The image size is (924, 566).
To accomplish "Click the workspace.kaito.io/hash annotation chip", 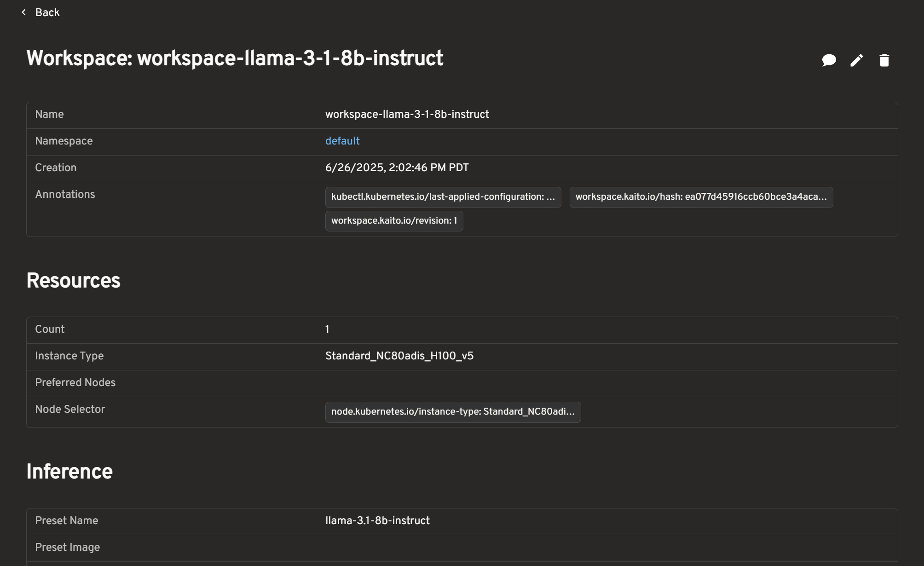I will coord(701,197).
